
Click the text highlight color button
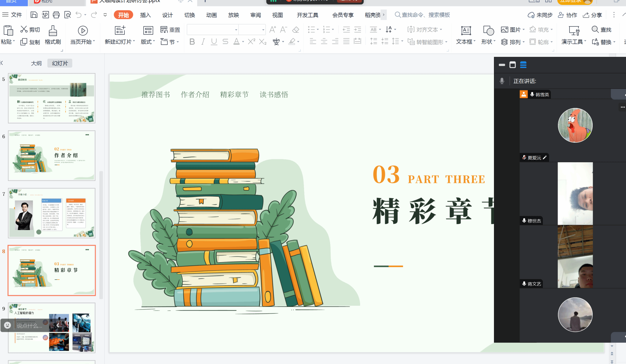[x=292, y=42]
